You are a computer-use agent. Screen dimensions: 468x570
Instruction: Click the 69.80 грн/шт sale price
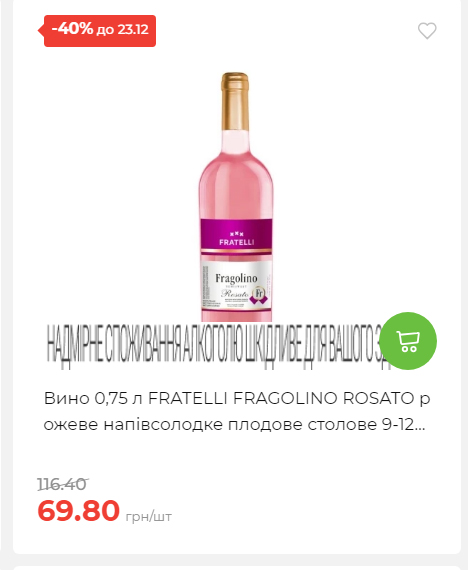[104, 511]
